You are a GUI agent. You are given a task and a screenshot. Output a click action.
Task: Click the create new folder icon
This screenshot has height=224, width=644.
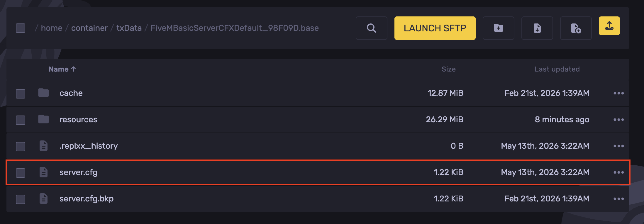tap(498, 28)
